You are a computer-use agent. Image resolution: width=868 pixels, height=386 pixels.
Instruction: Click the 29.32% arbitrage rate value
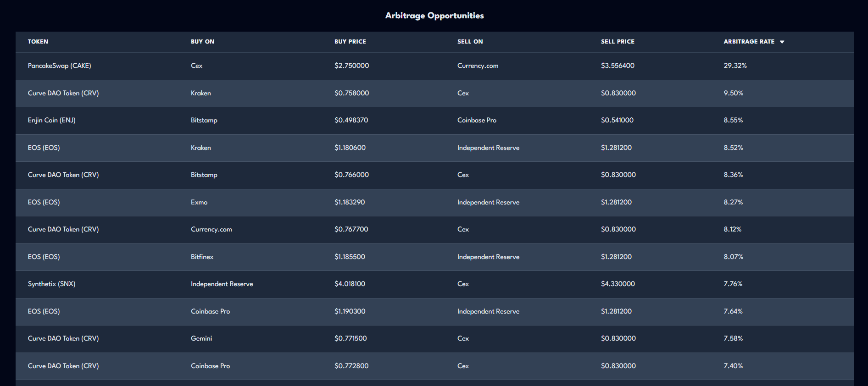click(x=735, y=66)
